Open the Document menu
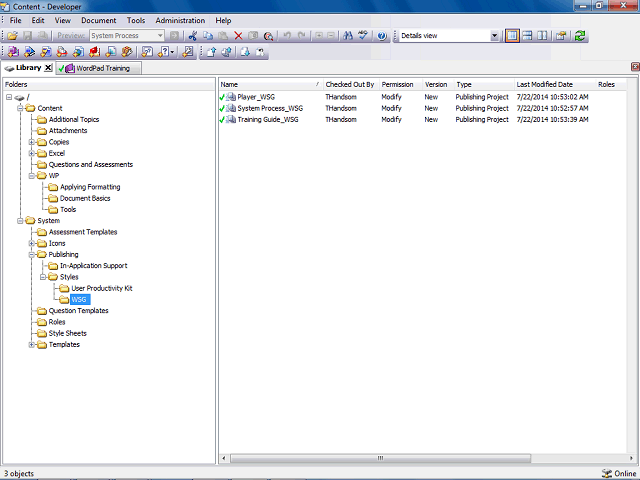 point(98,20)
